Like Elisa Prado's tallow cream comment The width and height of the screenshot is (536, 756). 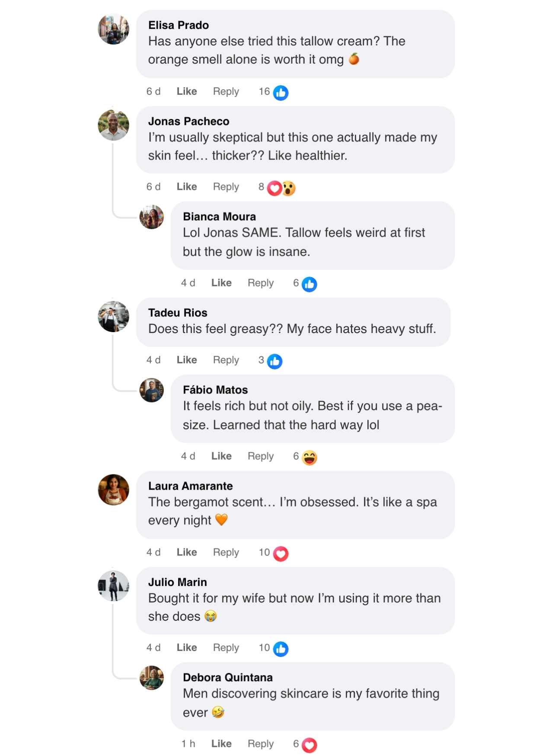pyautogui.click(x=187, y=92)
